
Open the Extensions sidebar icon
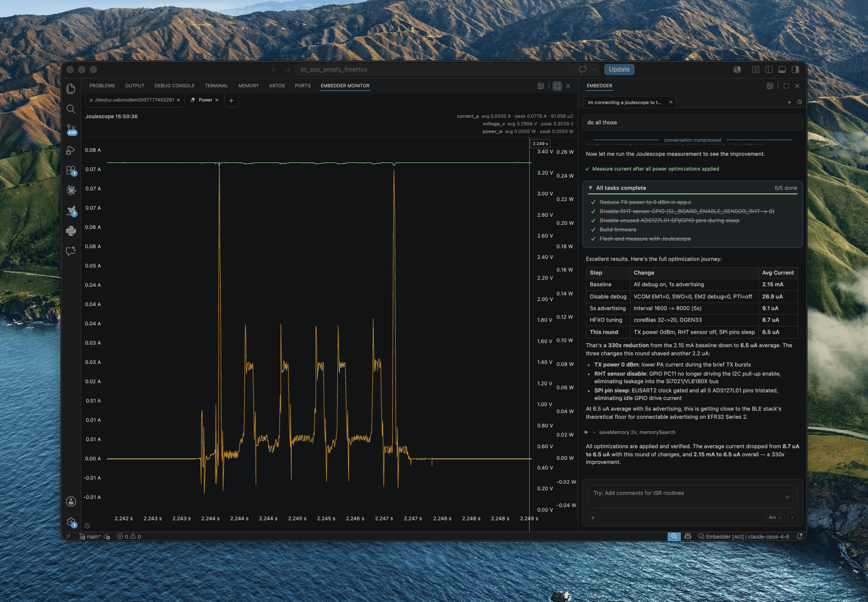coord(71,171)
